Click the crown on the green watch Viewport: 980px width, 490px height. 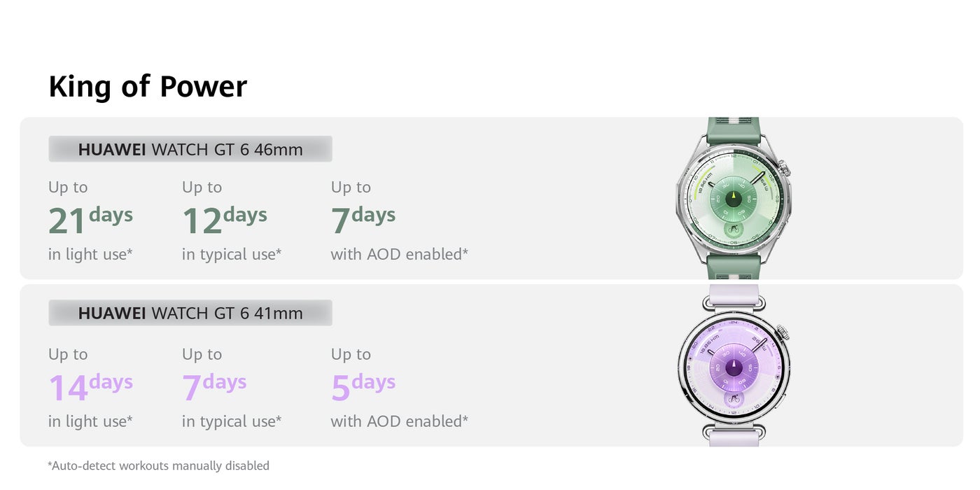coord(785,170)
